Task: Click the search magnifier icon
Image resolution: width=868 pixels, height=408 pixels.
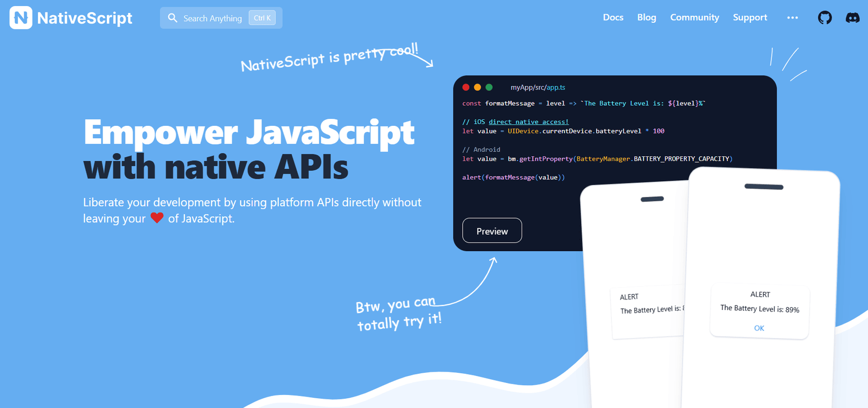Action: click(173, 18)
